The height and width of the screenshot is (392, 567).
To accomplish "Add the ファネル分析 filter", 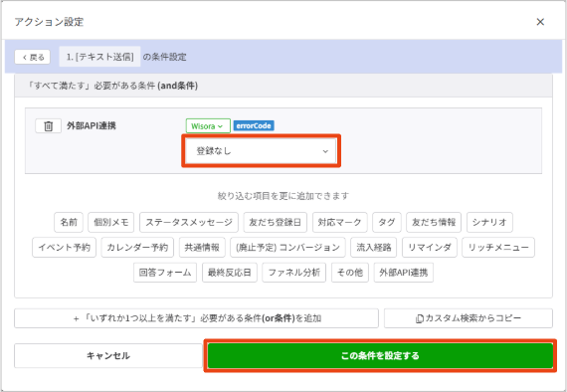I will click(294, 273).
